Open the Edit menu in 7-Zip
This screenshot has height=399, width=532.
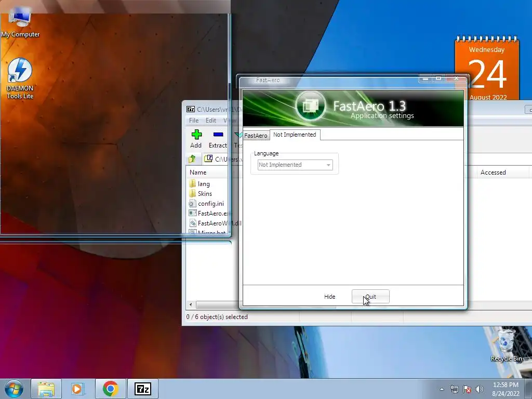point(211,121)
